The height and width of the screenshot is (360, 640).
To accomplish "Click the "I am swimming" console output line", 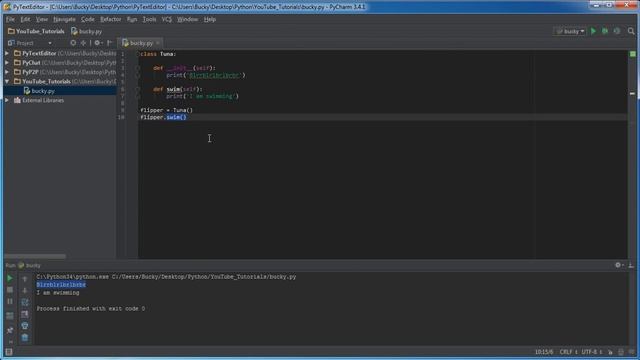I will pos(58,293).
